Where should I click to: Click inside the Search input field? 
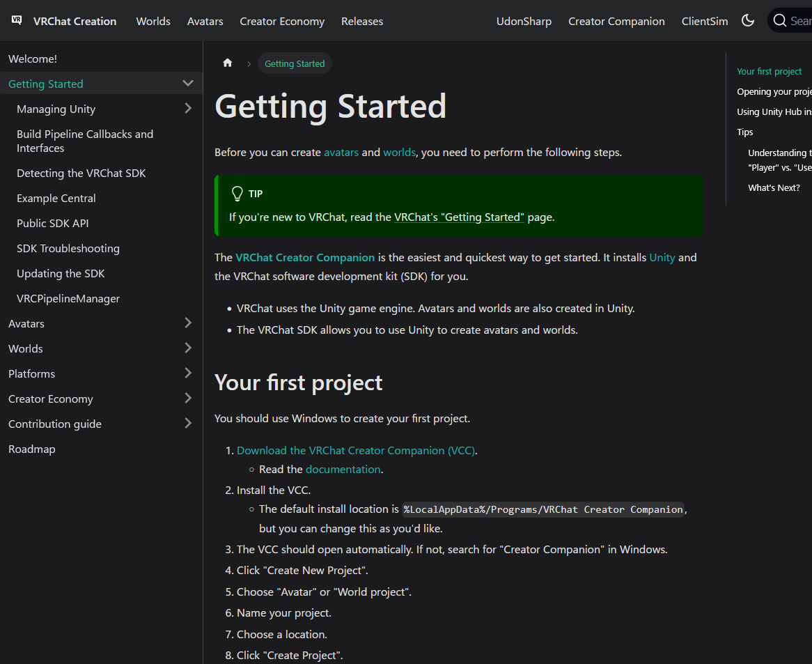click(791, 21)
